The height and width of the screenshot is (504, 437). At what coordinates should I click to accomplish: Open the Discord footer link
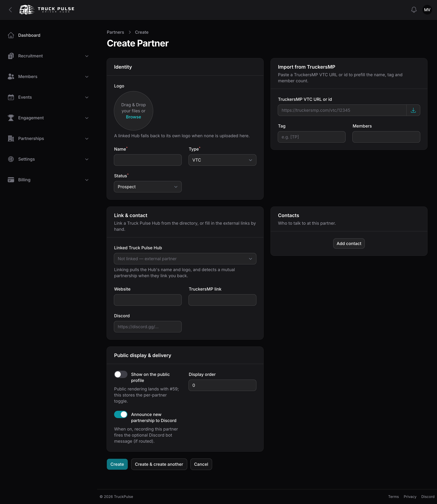428,497
